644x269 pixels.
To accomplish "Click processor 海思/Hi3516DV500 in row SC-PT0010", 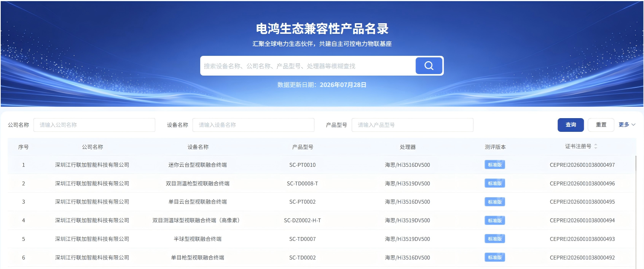I will 407,165.
